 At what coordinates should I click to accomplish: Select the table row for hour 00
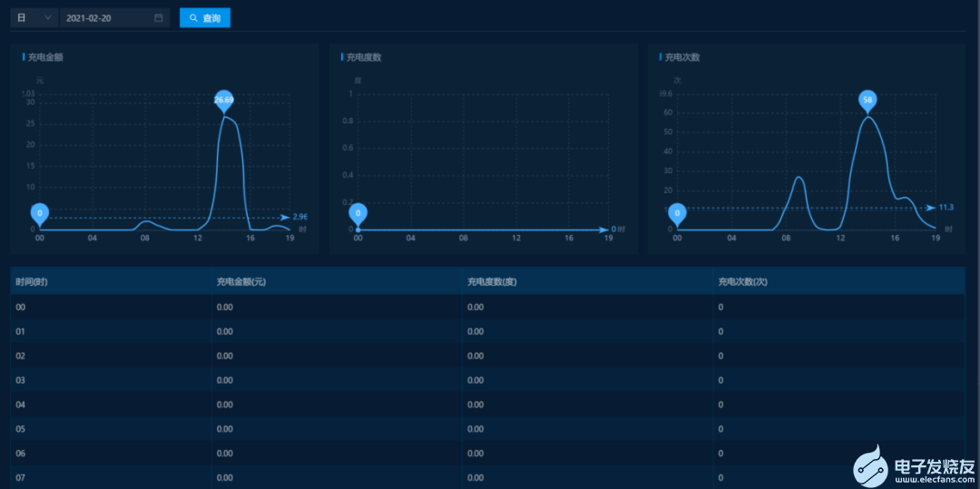point(487,308)
